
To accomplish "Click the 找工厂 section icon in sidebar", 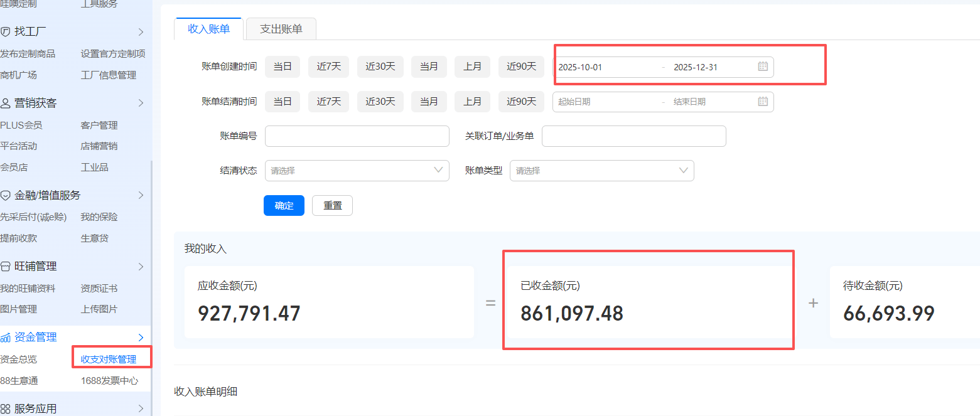I will click(6, 31).
